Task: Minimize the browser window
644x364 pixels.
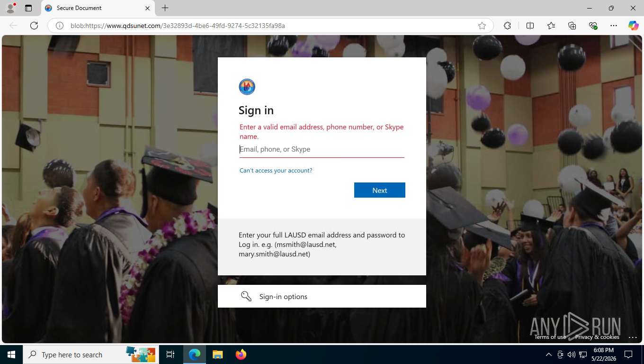Action: coord(590,8)
